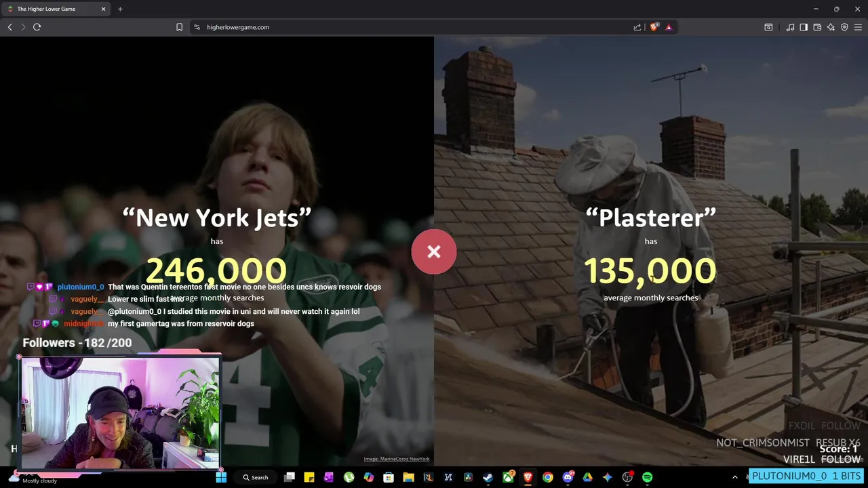Open Steam from the taskbar
The height and width of the screenshot is (488, 868).
[488, 477]
